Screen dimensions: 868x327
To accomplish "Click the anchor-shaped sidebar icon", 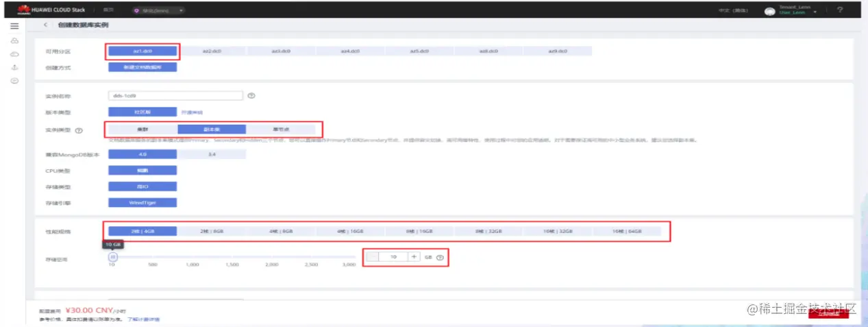I will click(x=14, y=67).
